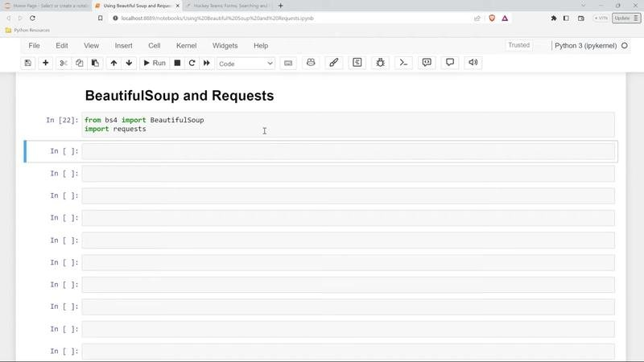Click the selected empty code cell
This screenshot has height=362, width=644.
tap(348, 151)
